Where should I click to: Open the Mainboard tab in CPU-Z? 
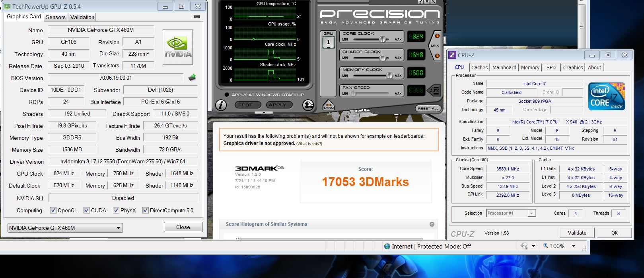[504, 67]
